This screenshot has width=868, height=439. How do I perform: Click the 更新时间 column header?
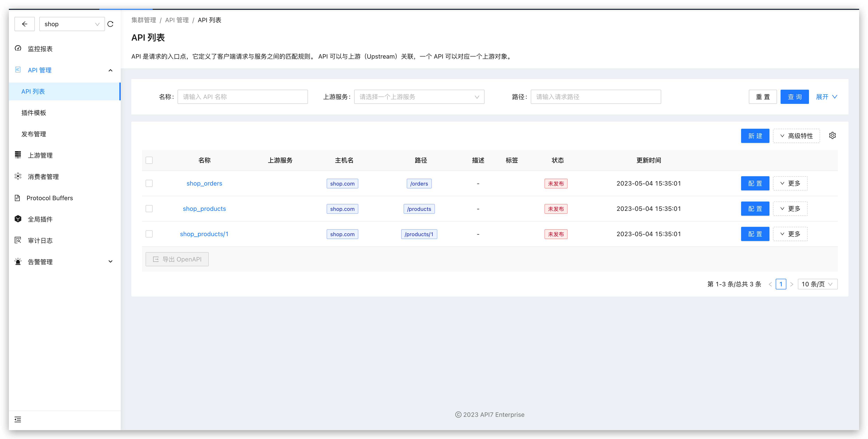648,160
